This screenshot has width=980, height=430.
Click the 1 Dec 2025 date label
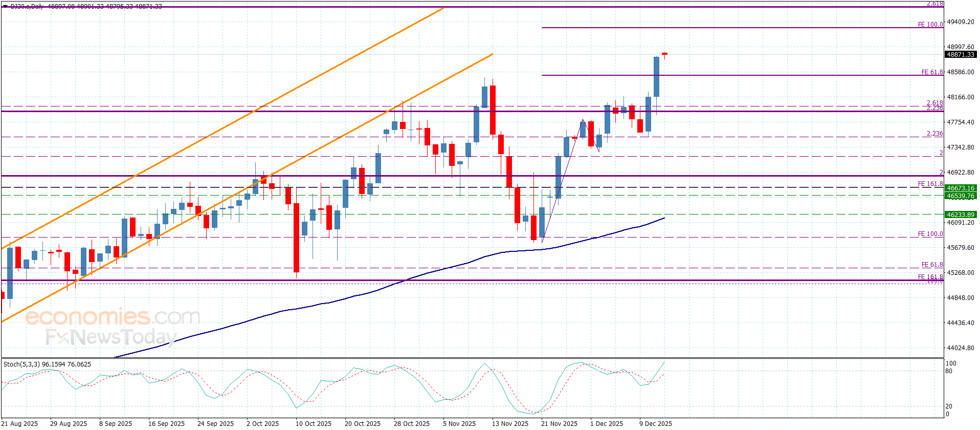coord(607,423)
